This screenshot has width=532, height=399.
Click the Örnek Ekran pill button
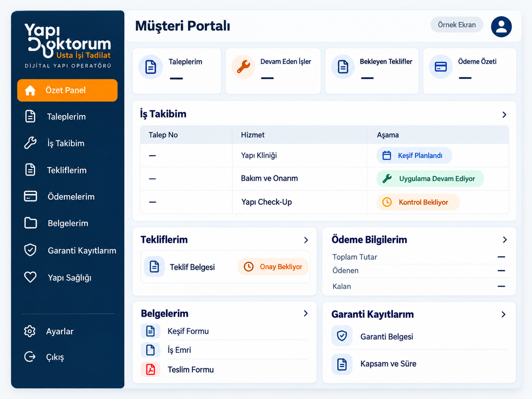pos(457,25)
